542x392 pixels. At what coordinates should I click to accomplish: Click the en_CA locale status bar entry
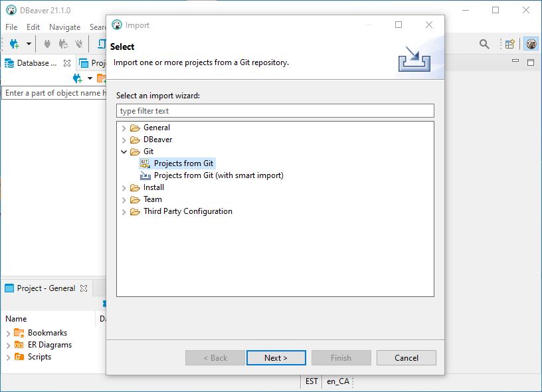pos(337,381)
